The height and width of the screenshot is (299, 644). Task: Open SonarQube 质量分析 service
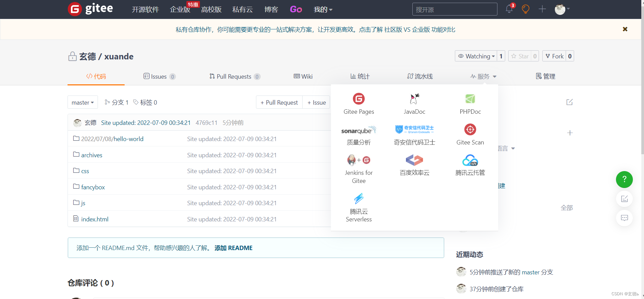pyautogui.click(x=359, y=136)
